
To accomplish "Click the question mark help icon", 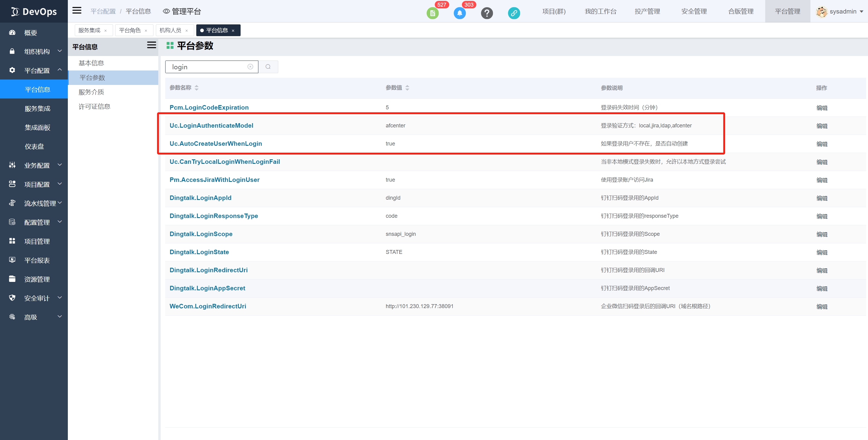I will pos(487,13).
